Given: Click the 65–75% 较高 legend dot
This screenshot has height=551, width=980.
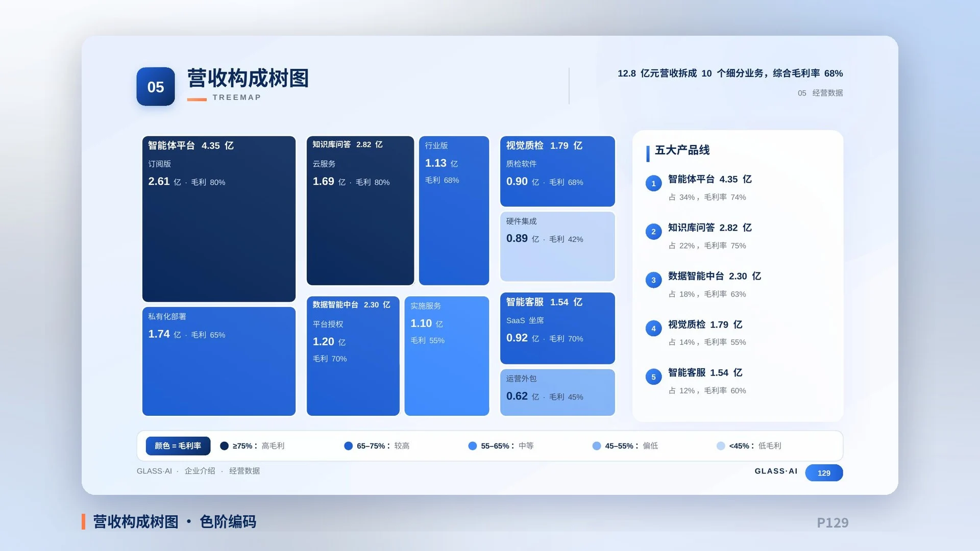Looking at the screenshot, I should tap(349, 446).
